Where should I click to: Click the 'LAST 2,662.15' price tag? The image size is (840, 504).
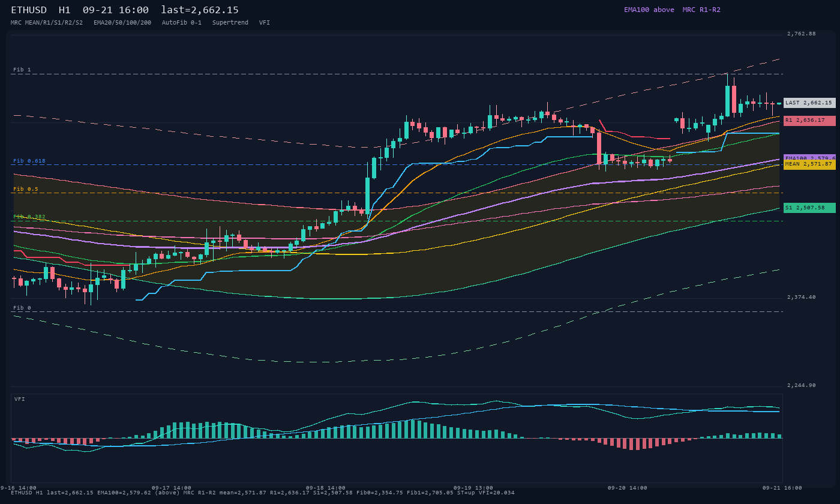(809, 103)
